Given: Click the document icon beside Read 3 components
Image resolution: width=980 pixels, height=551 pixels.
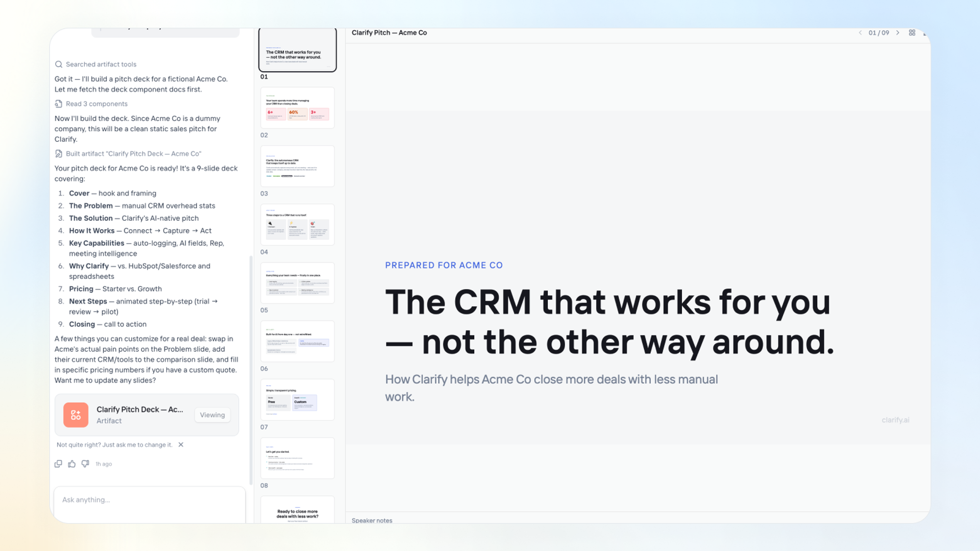Looking at the screenshot, I should (x=59, y=104).
